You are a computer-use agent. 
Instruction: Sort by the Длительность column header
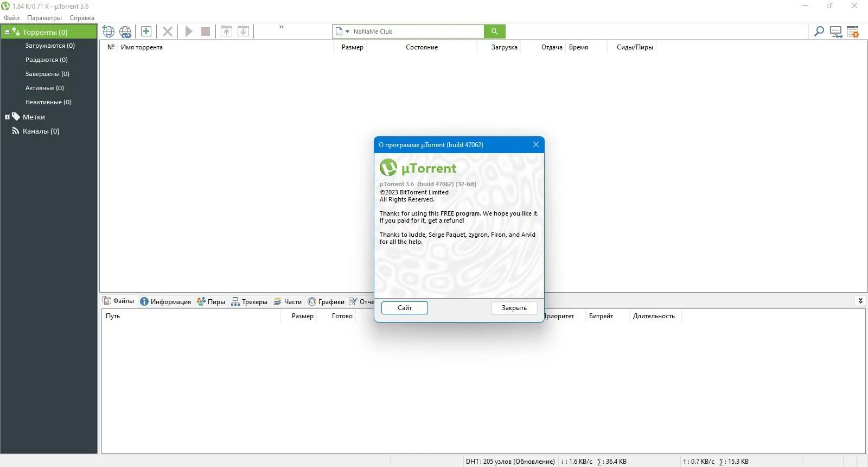(x=654, y=316)
